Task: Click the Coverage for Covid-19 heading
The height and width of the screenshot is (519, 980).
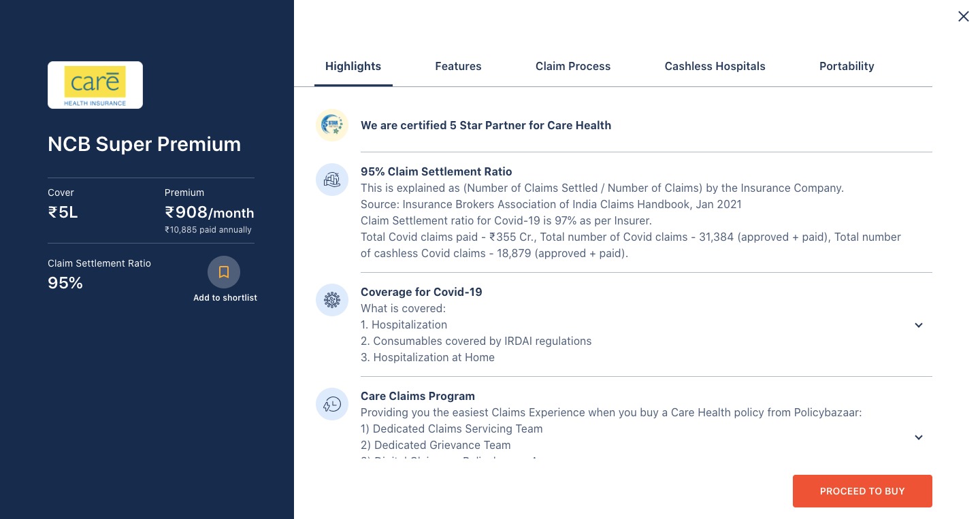Action: point(421,292)
